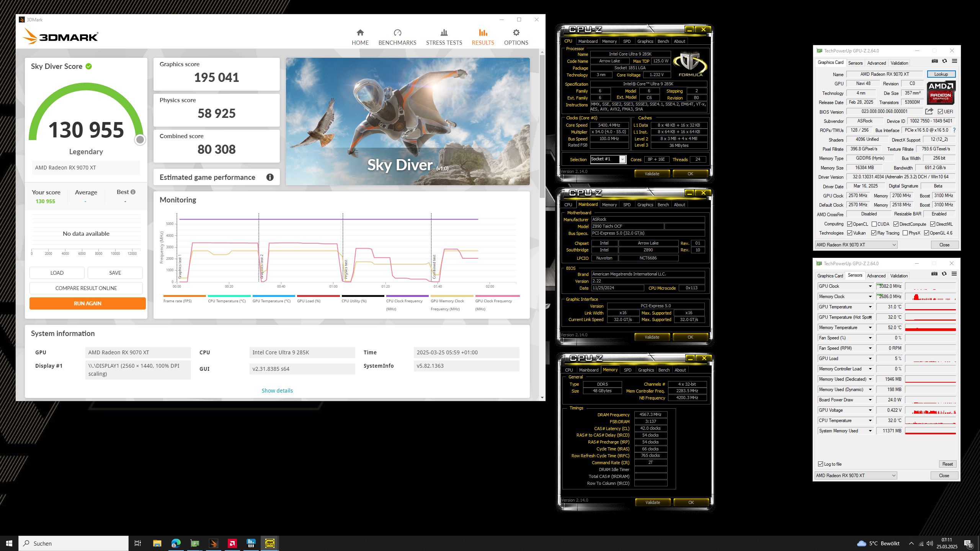Image resolution: width=980 pixels, height=551 pixels.
Task: Open the SPD tab in middle CPU-Z window
Action: (x=627, y=205)
